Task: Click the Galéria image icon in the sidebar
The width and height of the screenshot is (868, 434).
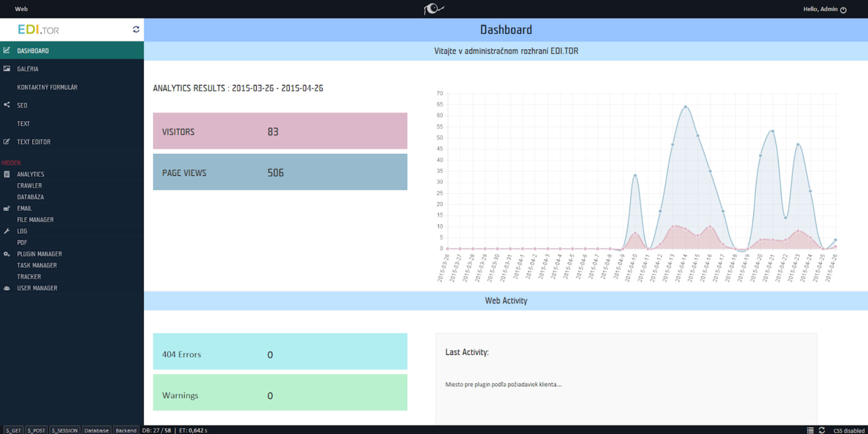Action: 7,68
